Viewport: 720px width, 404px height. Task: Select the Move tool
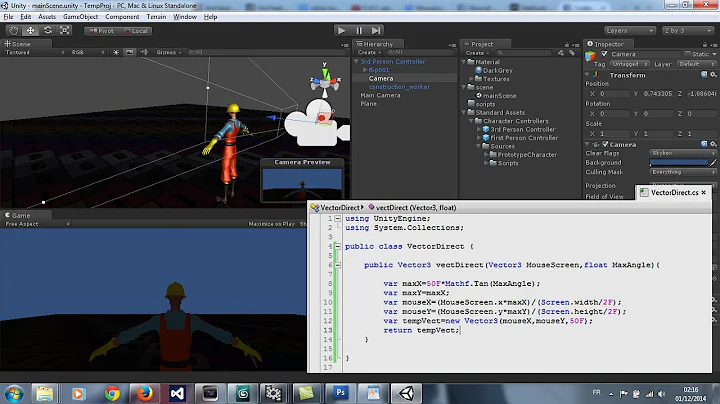pos(30,31)
